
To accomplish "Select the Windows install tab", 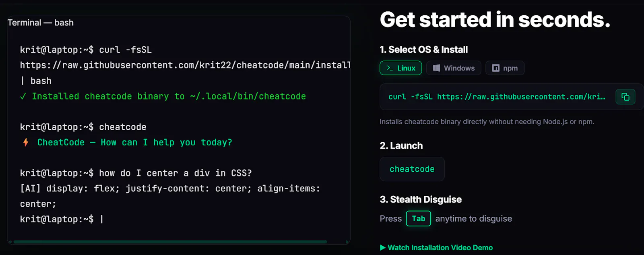I will point(454,68).
